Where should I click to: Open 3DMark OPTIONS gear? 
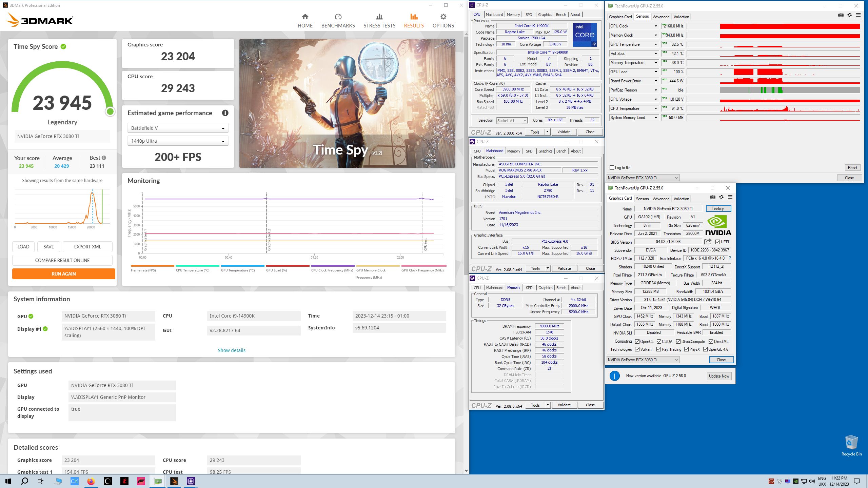point(443,21)
